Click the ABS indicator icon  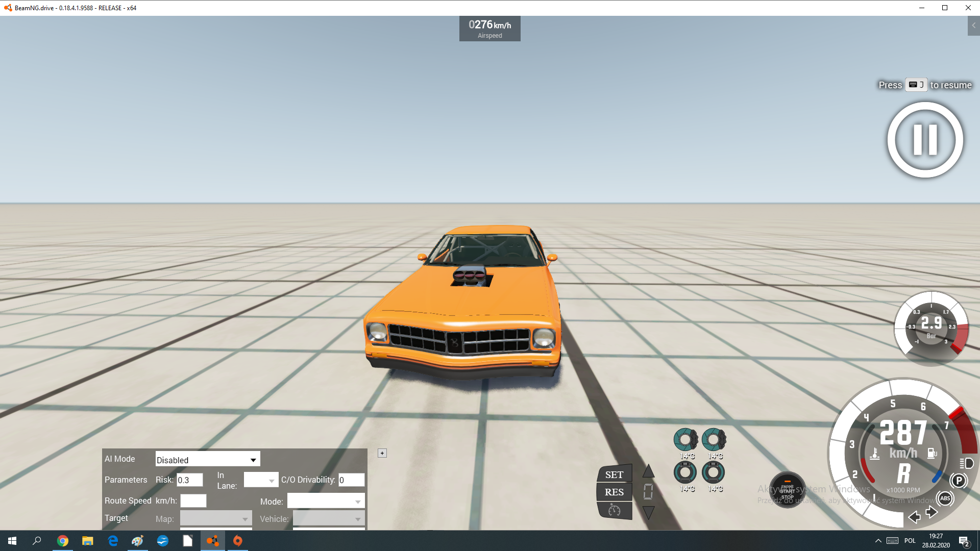[945, 498]
